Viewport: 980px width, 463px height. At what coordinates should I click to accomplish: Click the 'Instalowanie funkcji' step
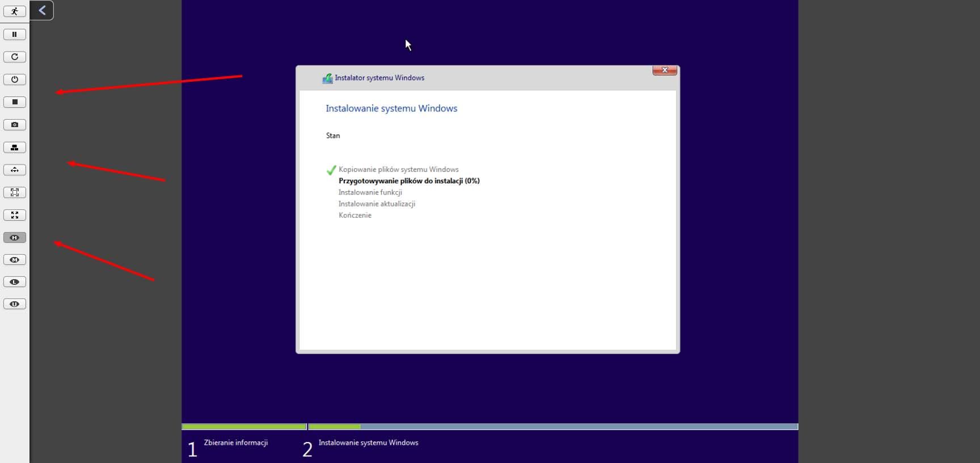pos(370,192)
